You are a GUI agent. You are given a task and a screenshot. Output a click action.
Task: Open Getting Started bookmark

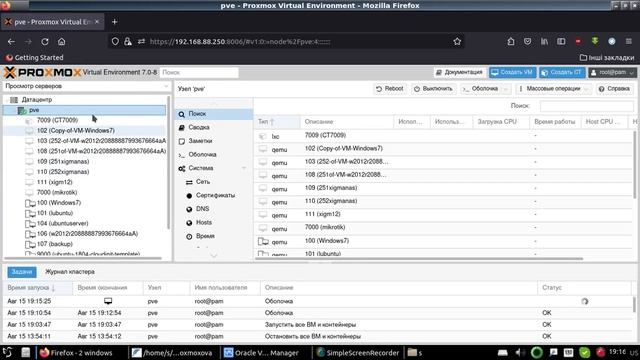point(35,58)
